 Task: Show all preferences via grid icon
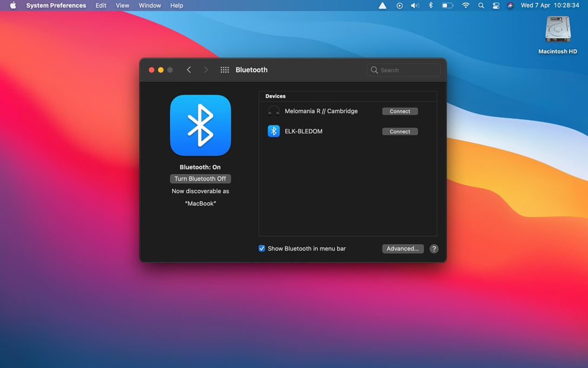pyautogui.click(x=225, y=70)
